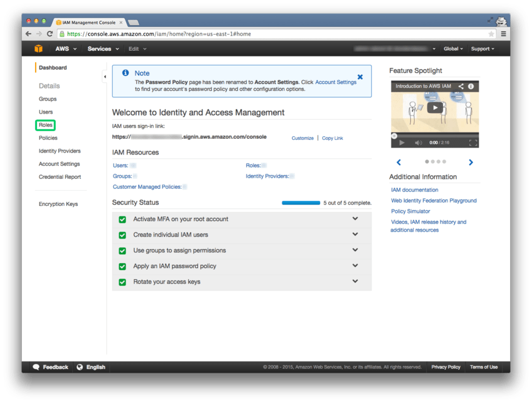Click the video info icon
Screen dimensions: 532x403
[471, 86]
